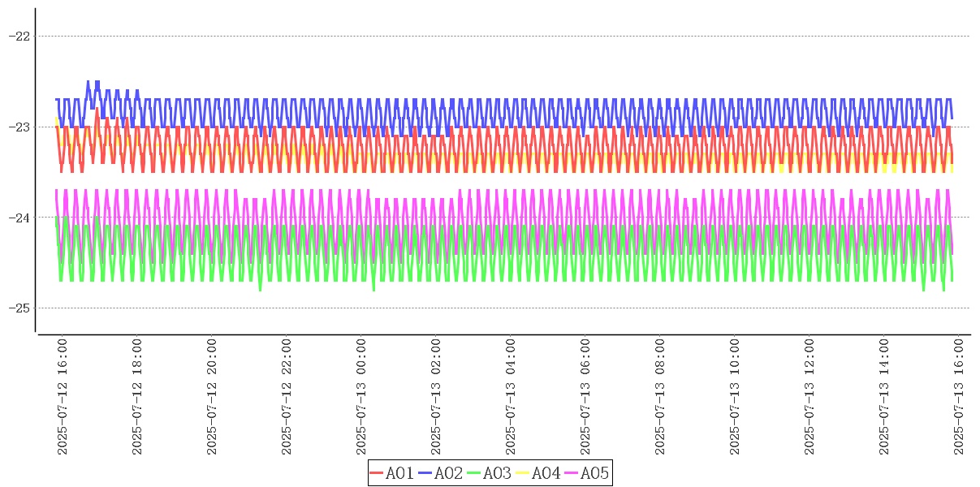Click the -25 y-axis value label

(19, 308)
